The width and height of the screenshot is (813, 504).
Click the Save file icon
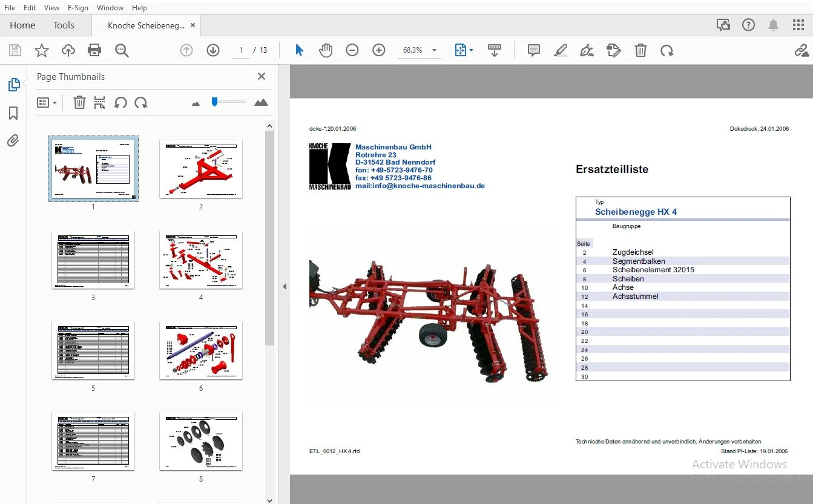click(x=15, y=50)
